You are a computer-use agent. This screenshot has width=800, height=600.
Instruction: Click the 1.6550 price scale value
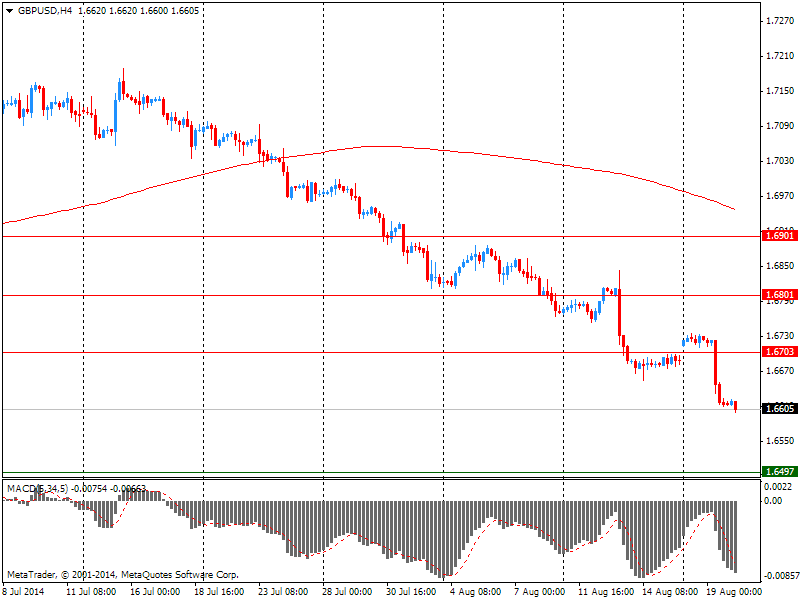pos(781,441)
